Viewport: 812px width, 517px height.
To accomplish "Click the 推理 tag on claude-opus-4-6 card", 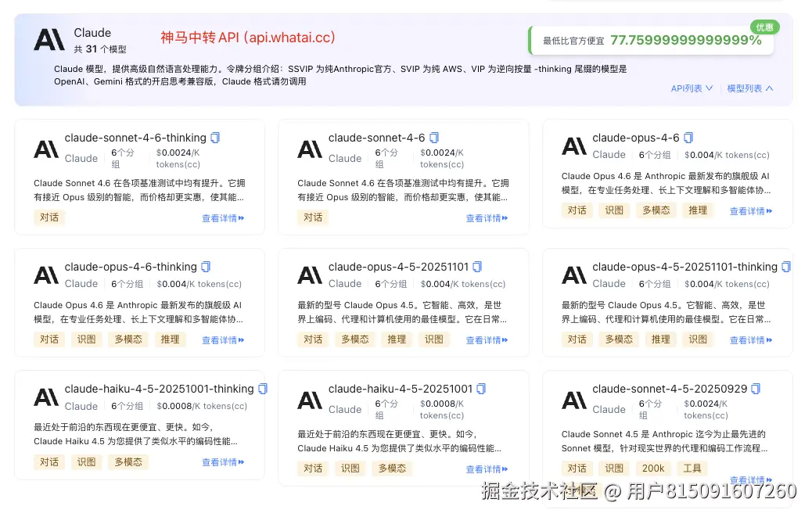I will tap(698, 210).
